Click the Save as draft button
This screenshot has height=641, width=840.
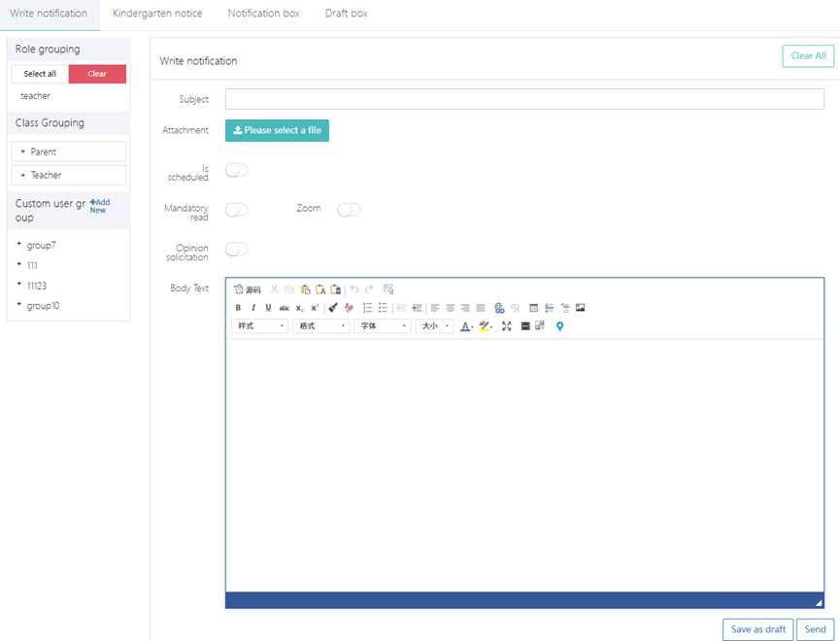pos(757,629)
